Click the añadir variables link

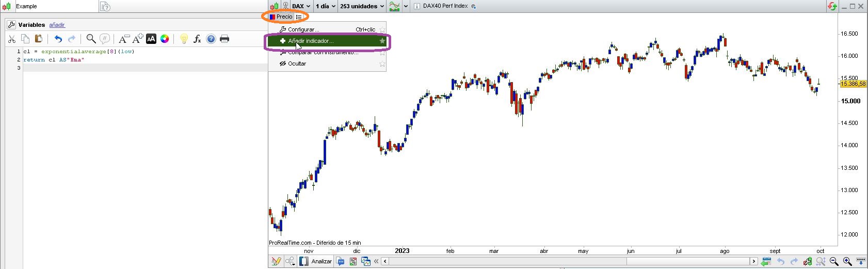point(57,25)
